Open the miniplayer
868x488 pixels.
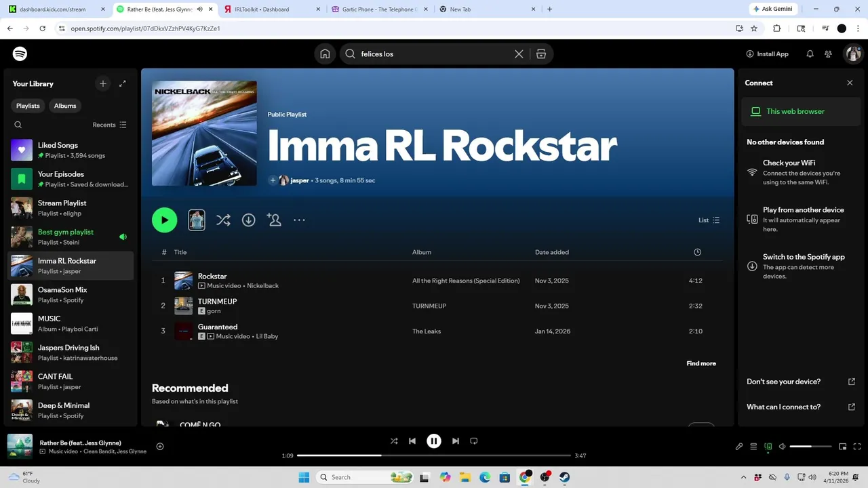(x=843, y=447)
